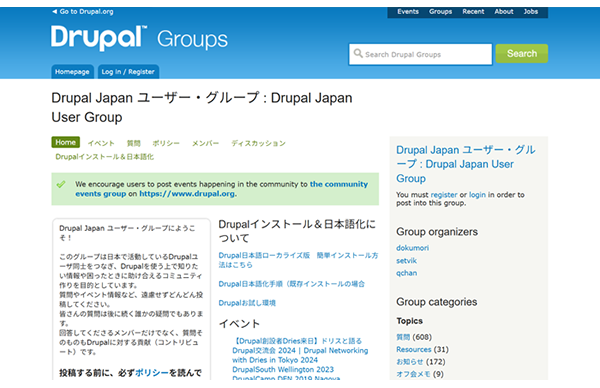
Task: Click the Topics label in sidebar
Action: click(x=409, y=321)
